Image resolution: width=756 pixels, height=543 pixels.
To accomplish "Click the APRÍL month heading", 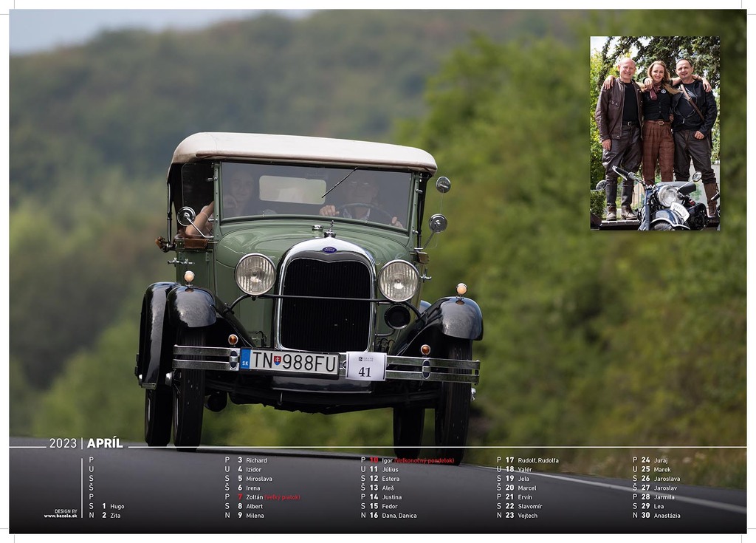I will 105,443.
